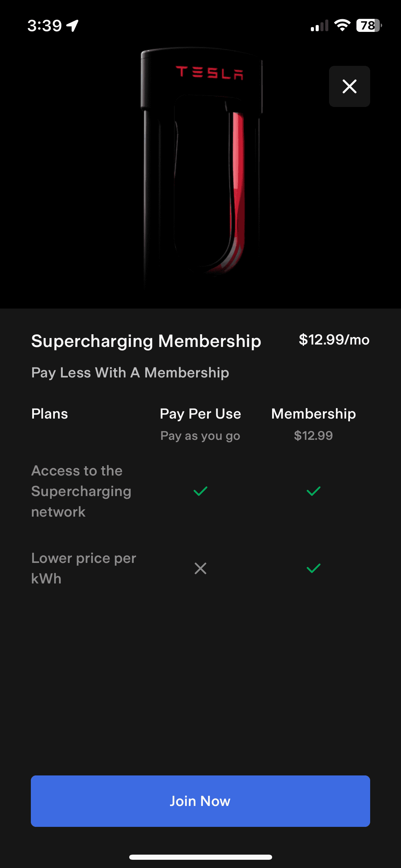Viewport: 401px width, 868px height.
Task: Tap the $12.99/mo price label
Action: (x=334, y=340)
